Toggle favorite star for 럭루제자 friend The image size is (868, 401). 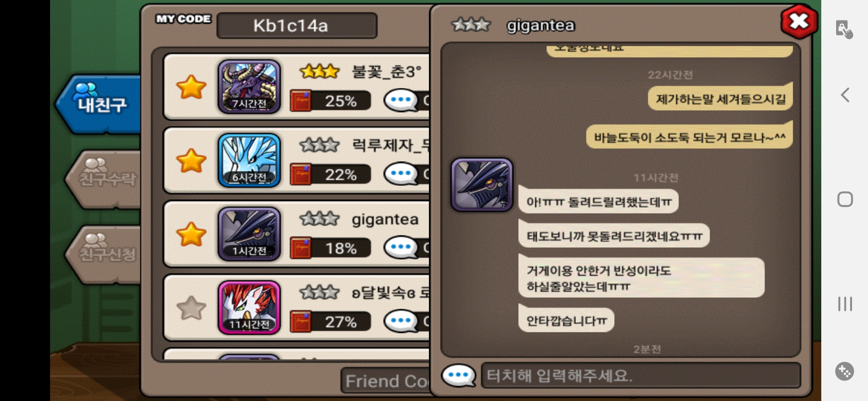click(x=191, y=161)
